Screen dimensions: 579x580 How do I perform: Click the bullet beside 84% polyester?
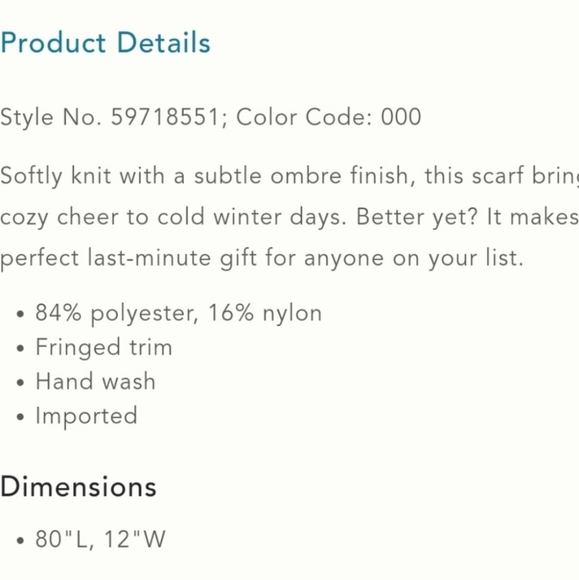[x=20, y=314]
